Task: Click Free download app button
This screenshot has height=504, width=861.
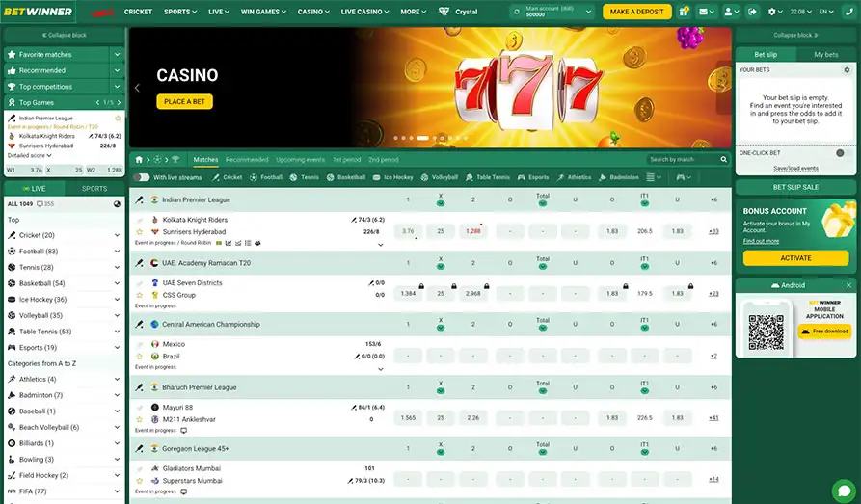Action: pos(824,332)
